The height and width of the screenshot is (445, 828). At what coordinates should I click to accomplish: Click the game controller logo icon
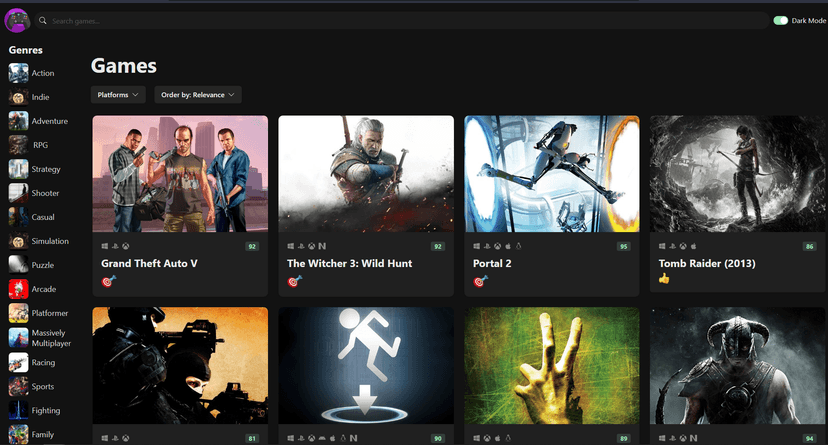coord(17,21)
